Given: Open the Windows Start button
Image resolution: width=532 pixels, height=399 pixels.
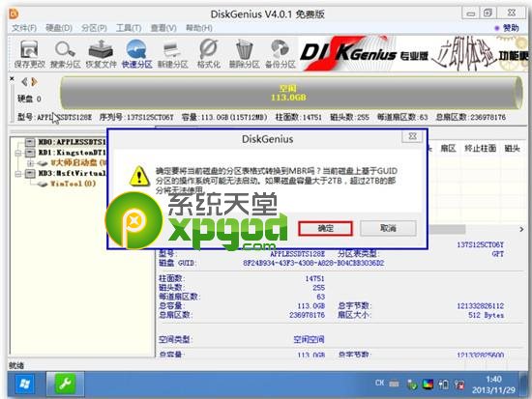Looking at the screenshot, I should click(26, 385).
